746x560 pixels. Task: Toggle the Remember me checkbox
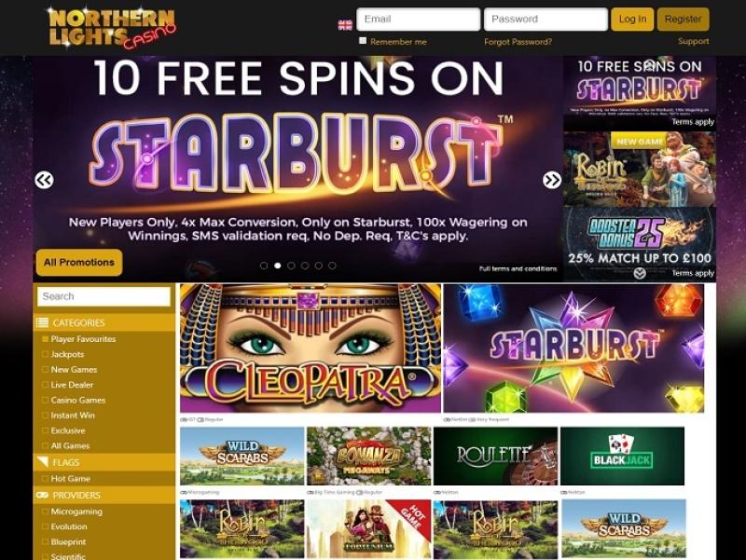pos(363,41)
